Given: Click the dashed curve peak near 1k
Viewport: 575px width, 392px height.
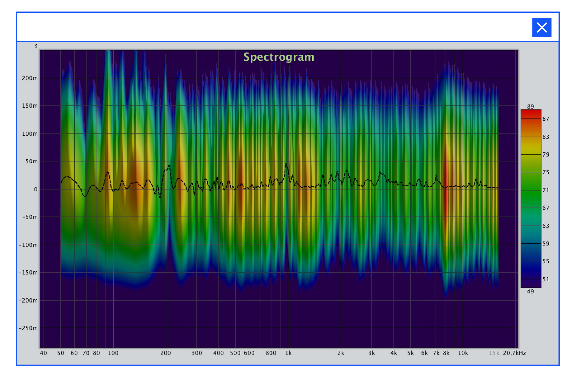Looking at the screenshot, I should pos(286,164).
